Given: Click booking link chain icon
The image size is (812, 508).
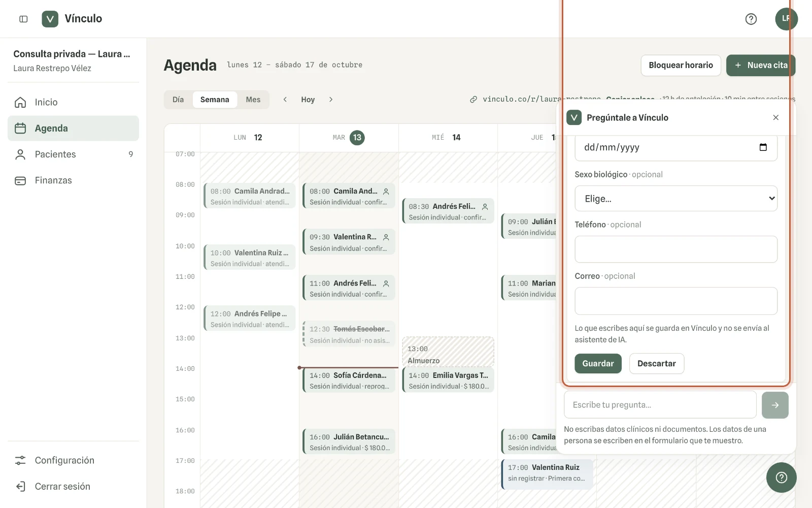Looking at the screenshot, I should click(x=473, y=100).
